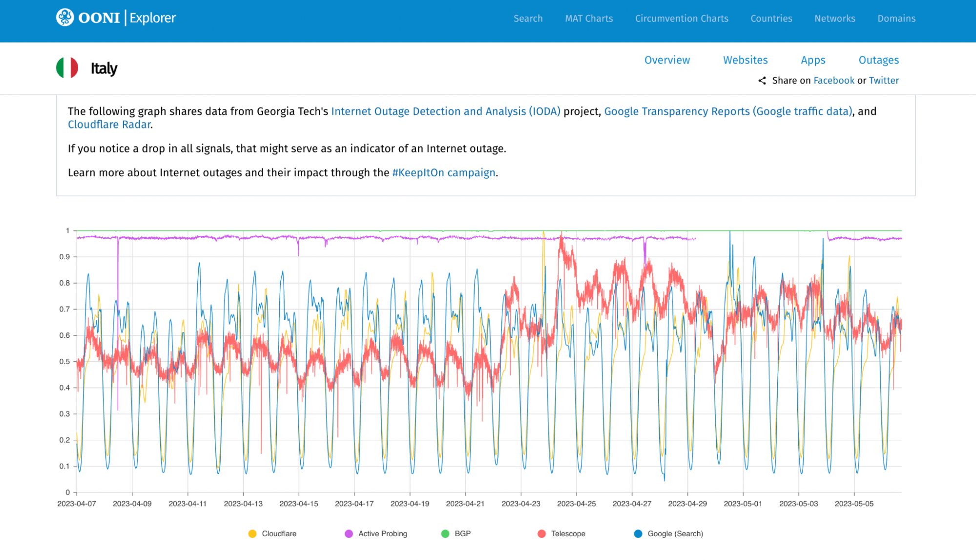Image resolution: width=976 pixels, height=560 pixels.
Task: Click the Italy flag icon
Action: [67, 68]
